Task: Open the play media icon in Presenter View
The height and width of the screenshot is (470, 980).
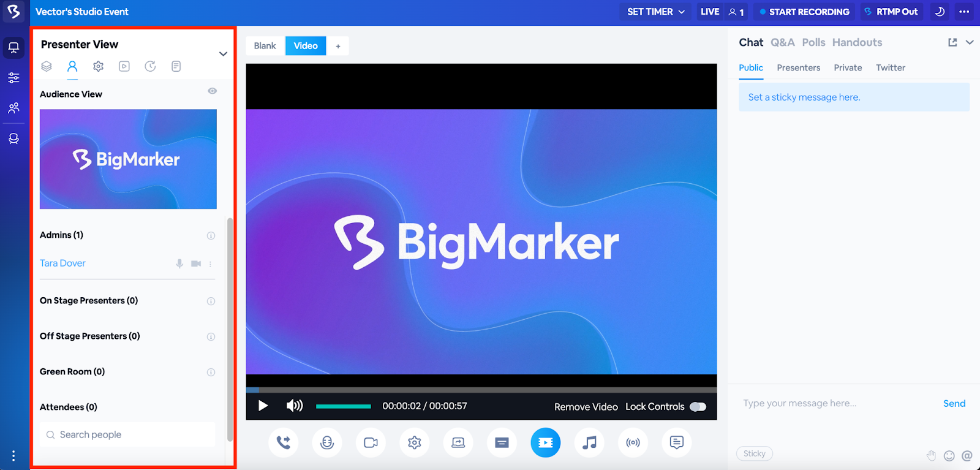Action: [x=124, y=66]
